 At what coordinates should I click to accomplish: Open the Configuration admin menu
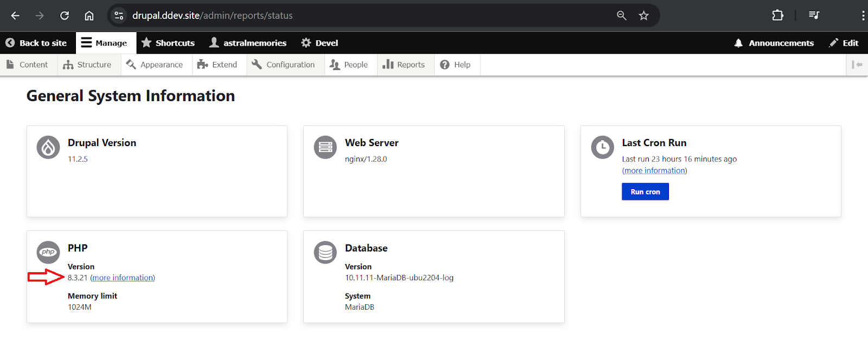[x=283, y=65]
